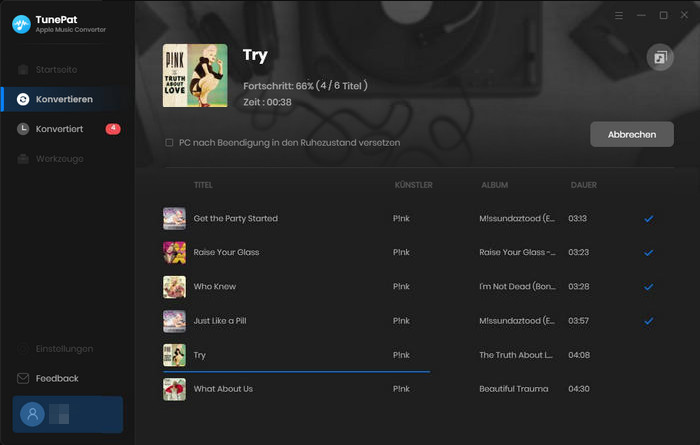Select the Try title in the list
Image resolution: width=700 pixels, height=445 pixels.
click(200, 355)
